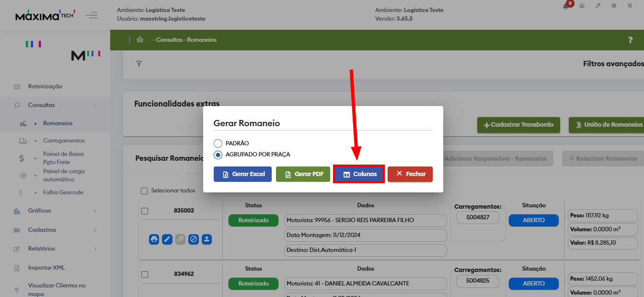Click the pencil edit icon for romaneio 835002
This screenshot has height=297, width=644.
167,239
